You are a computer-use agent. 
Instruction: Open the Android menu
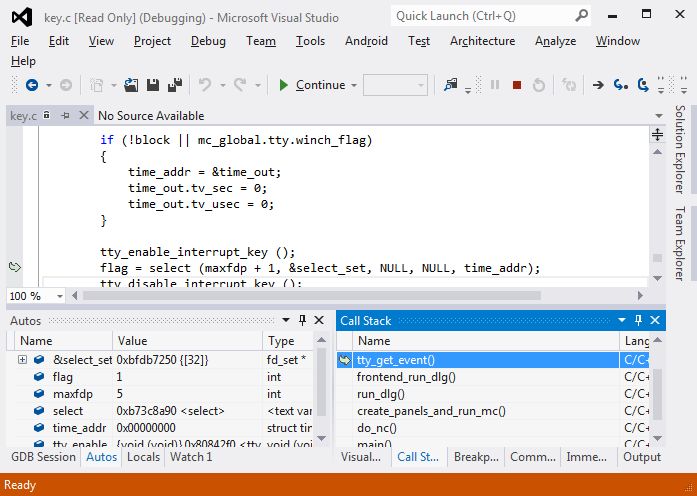click(x=366, y=41)
